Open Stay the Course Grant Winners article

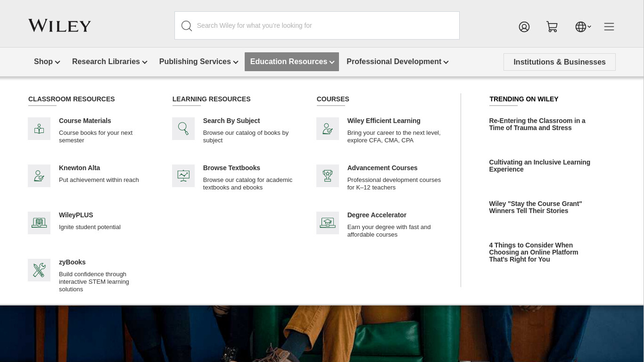pyautogui.click(x=536, y=207)
